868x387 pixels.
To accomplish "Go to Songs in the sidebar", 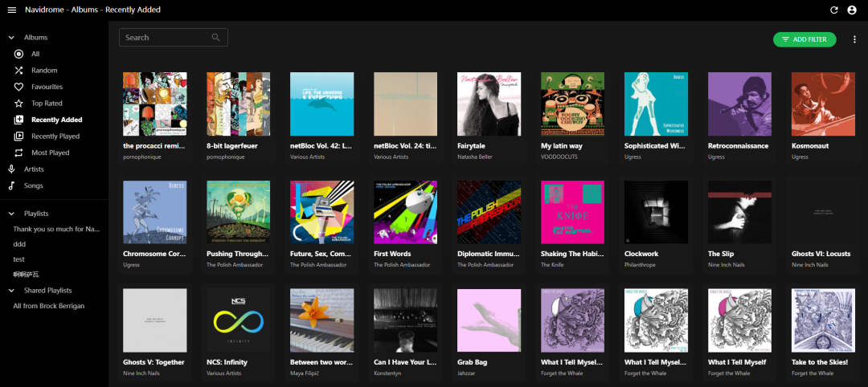I will click(33, 185).
